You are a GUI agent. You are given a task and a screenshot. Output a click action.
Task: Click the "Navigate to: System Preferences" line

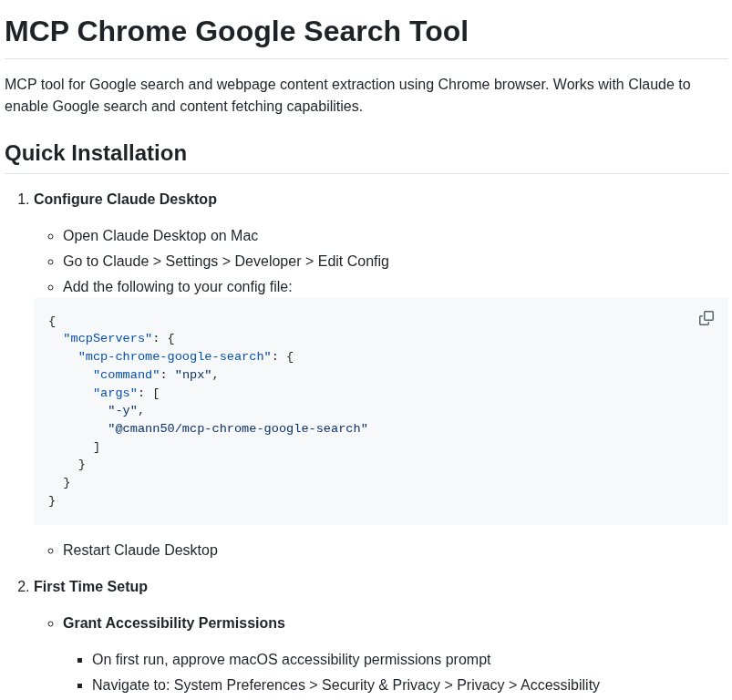345,685
